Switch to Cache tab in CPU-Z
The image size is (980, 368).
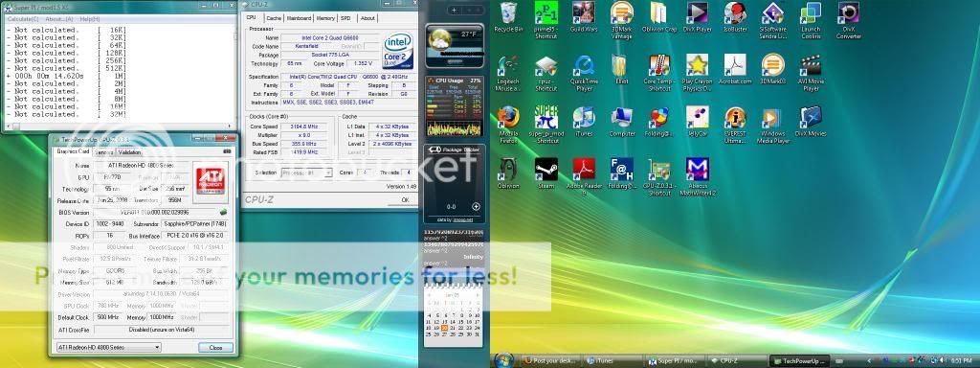273,18
